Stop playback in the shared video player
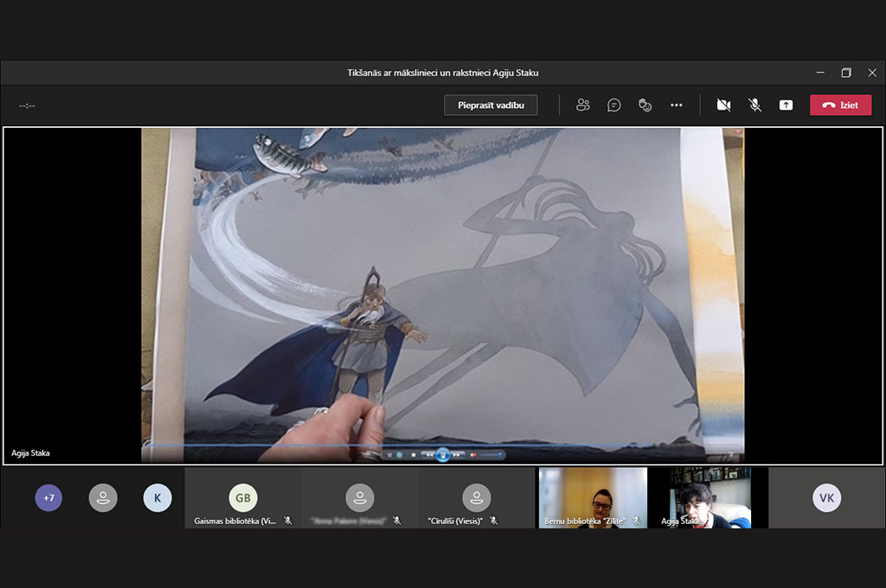Image resolution: width=886 pixels, height=588 pixels. pos(414,455)
